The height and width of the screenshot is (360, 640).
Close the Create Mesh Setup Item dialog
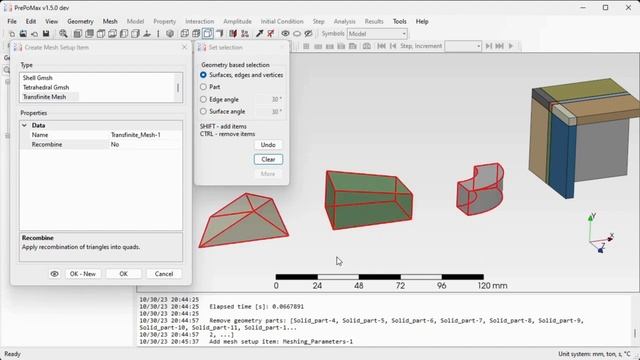(x=184, y=47)
